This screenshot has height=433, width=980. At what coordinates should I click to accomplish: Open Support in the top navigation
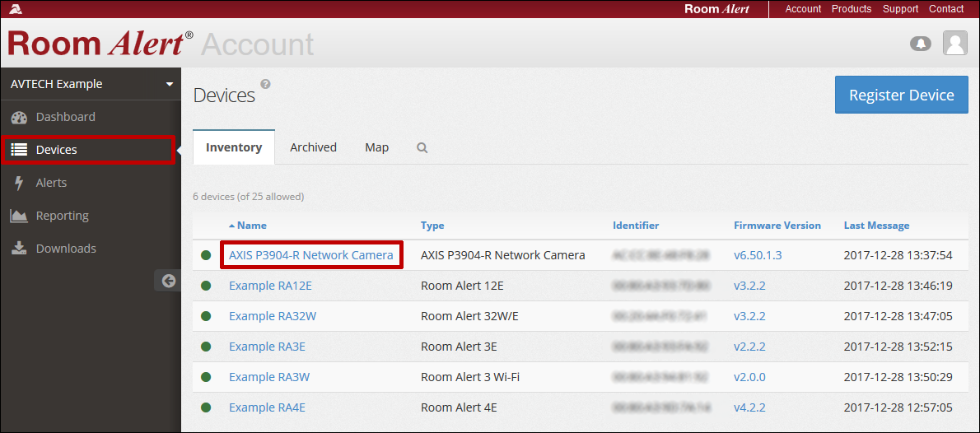(x=900, y=9)
